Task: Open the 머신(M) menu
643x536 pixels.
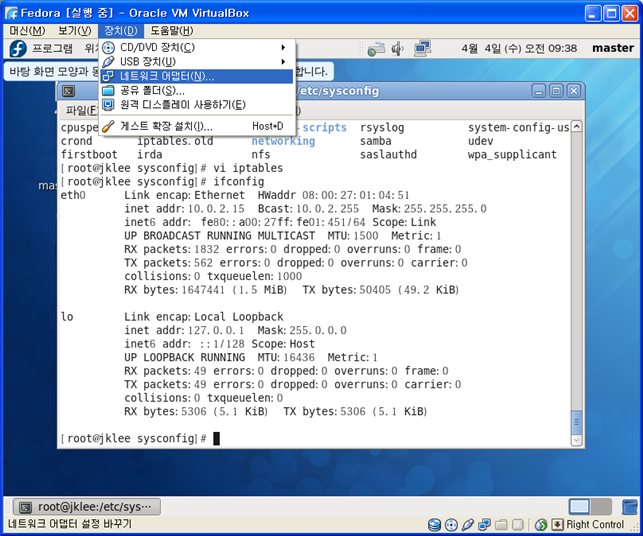Action: pos(27,30)
